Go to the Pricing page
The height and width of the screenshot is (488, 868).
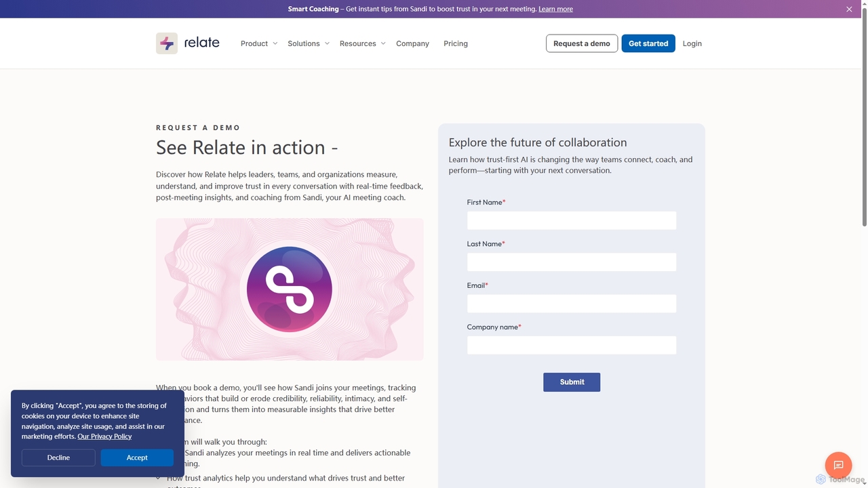tap(456, 43)
